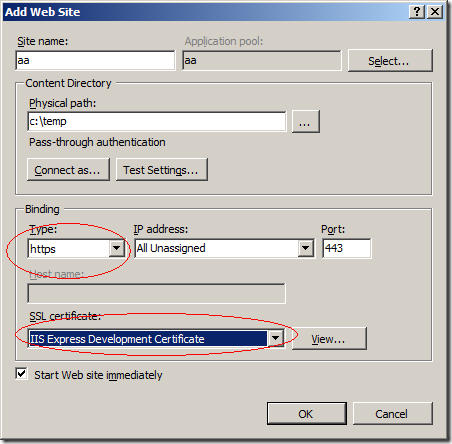Screen dimensions: 452x444
Task: Select the Port field showing 443
Action: pyautogui.click(x=347, y=248)
